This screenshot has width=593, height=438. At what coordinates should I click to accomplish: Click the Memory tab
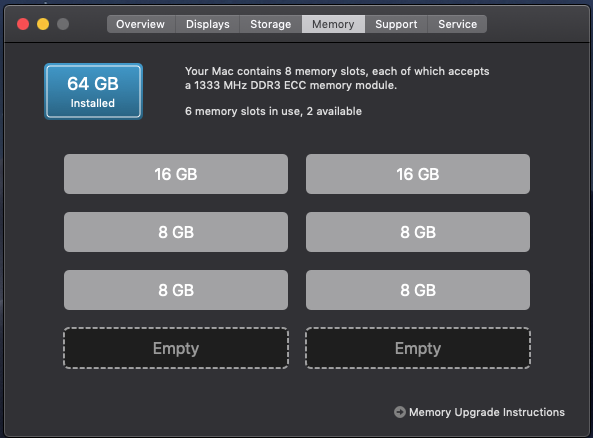[x=333, y=24]
